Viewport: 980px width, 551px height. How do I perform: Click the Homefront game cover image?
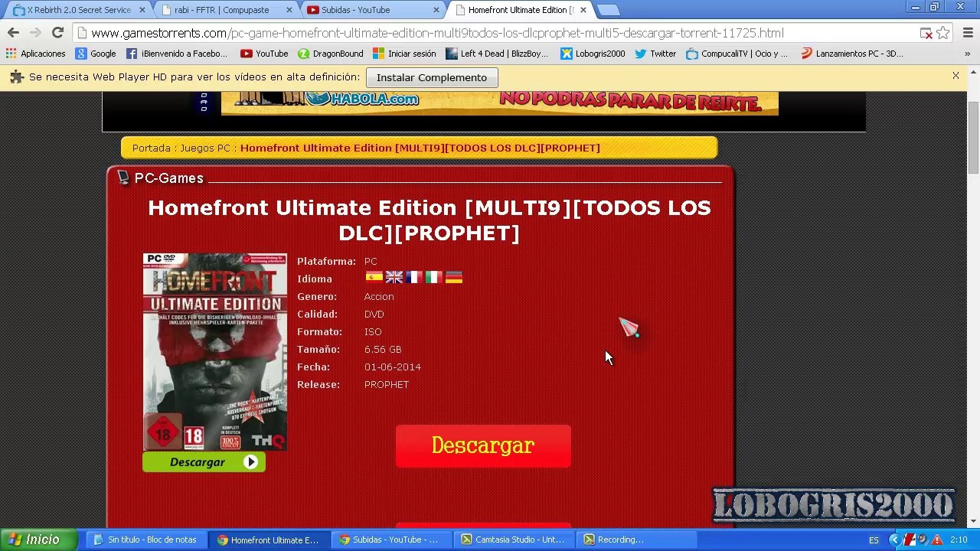click(215, 351)
